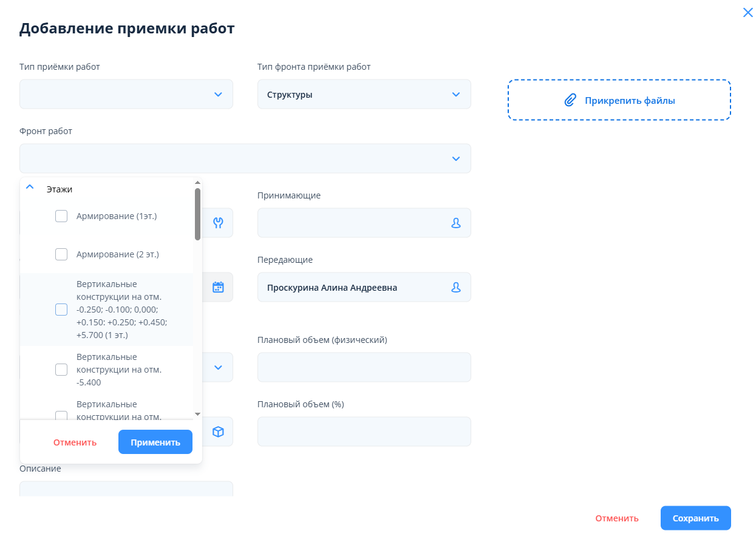
Task: Click the Плановый объем (физический) input field
Action: [364, 367]
